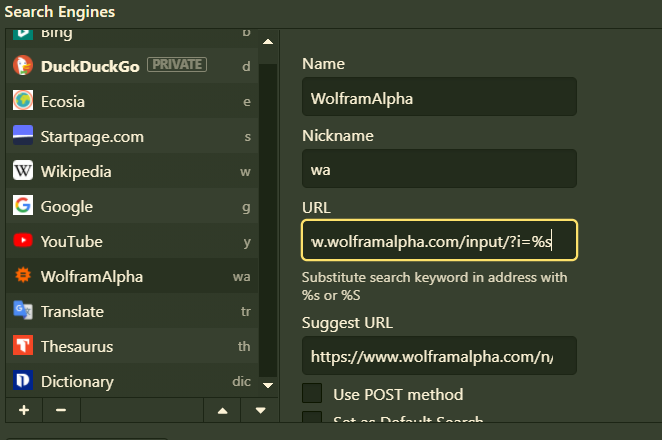This screenshot has width=662, height=440.
Task: Move selected engine down with arrow button
Action: pos(260,410)
